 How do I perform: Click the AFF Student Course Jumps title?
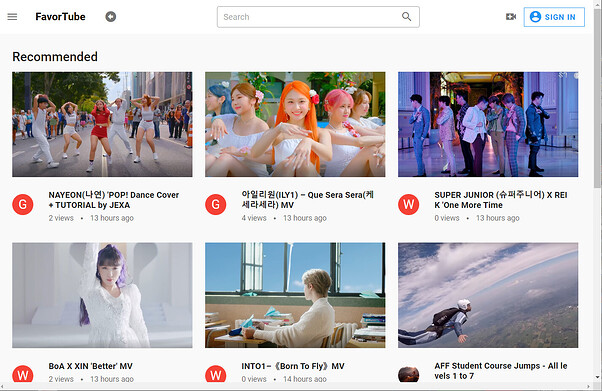[x=501, y=371]
